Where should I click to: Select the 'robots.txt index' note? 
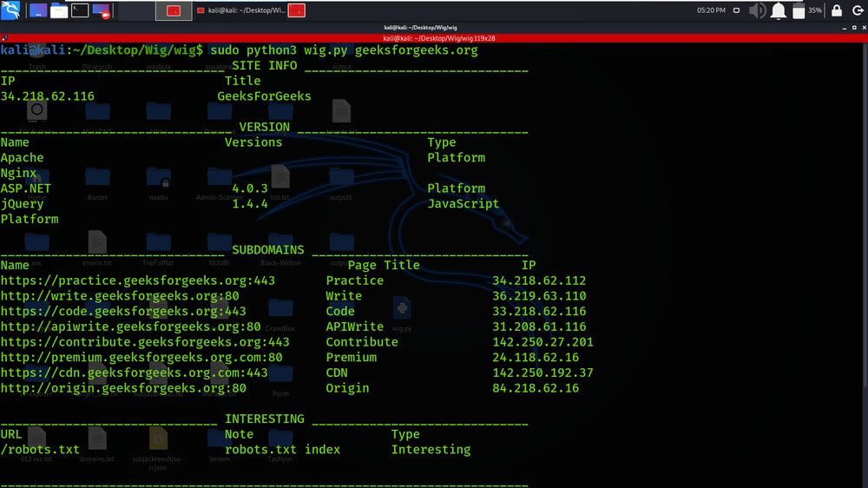[x=282, y=450]
